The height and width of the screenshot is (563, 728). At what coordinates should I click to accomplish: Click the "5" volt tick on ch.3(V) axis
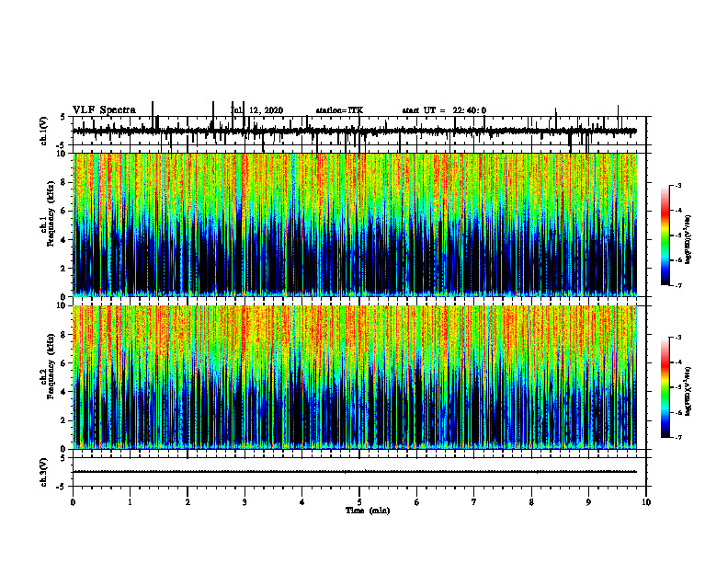63,458
